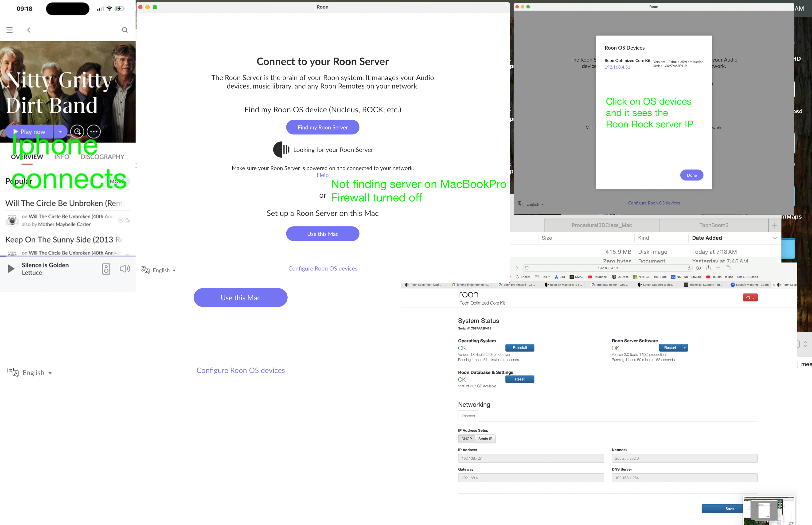The image size is (812, 525).
Task: Click the Netmask input field
Action: (x=684, y=458)
